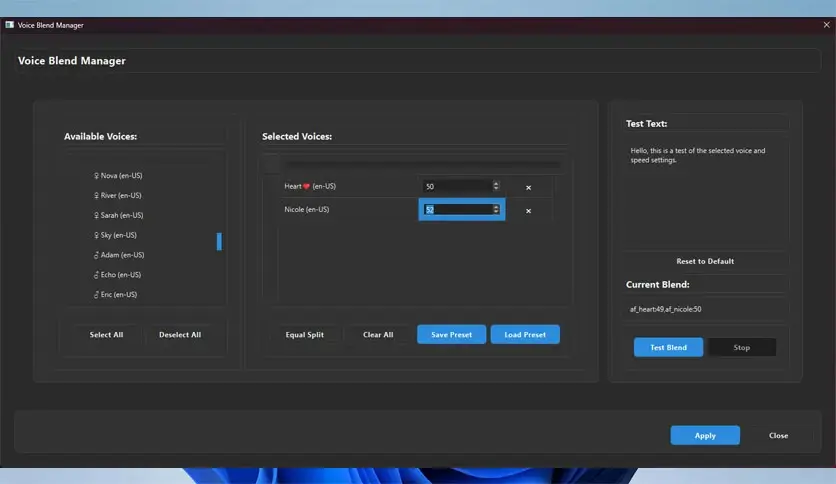Increase the Nicole voice weight stepper
Screen dimensions: 836x484
point(496,207)
